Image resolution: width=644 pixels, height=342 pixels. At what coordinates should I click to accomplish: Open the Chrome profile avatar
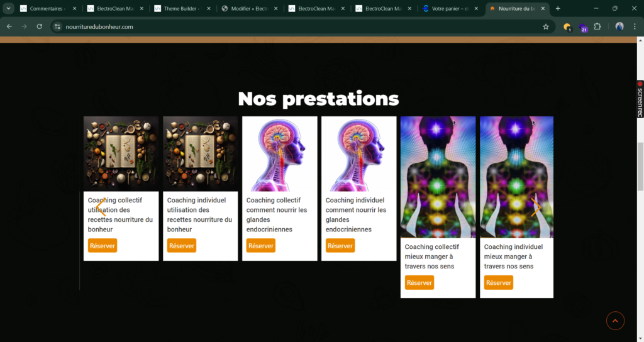(619, 26)
